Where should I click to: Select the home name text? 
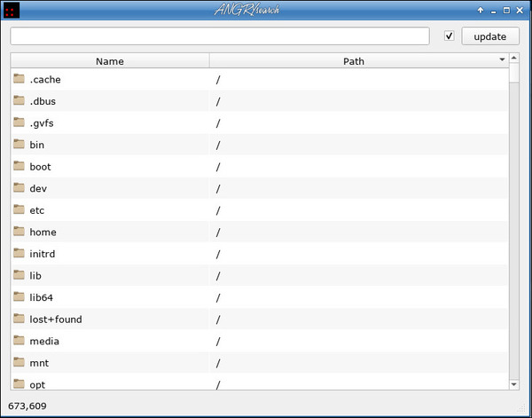tap(43, 232)
